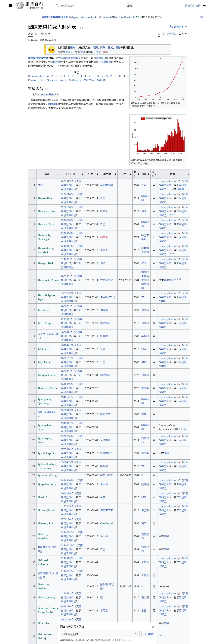Image resolution: width=215 pixels, height=644 pixels.
Task: Jump to Obituaries section in contents
Action: [x=75, y=80]
